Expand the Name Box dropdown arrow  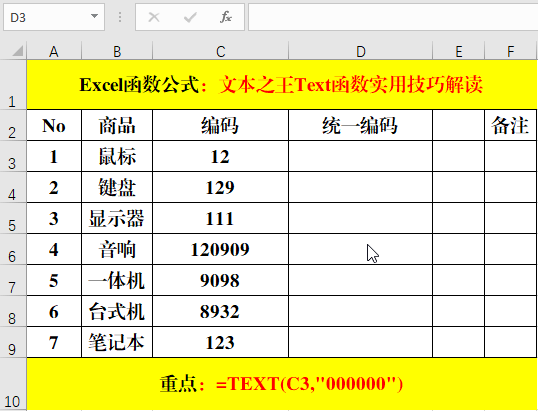pyautogui.click(x=94, y=16)
